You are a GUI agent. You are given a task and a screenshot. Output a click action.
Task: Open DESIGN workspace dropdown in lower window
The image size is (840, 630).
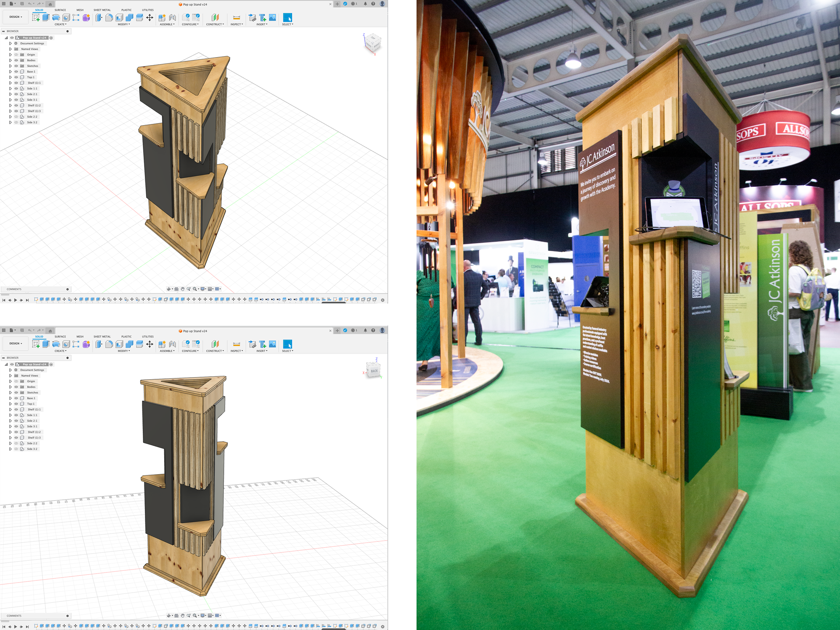coord(16,344)
